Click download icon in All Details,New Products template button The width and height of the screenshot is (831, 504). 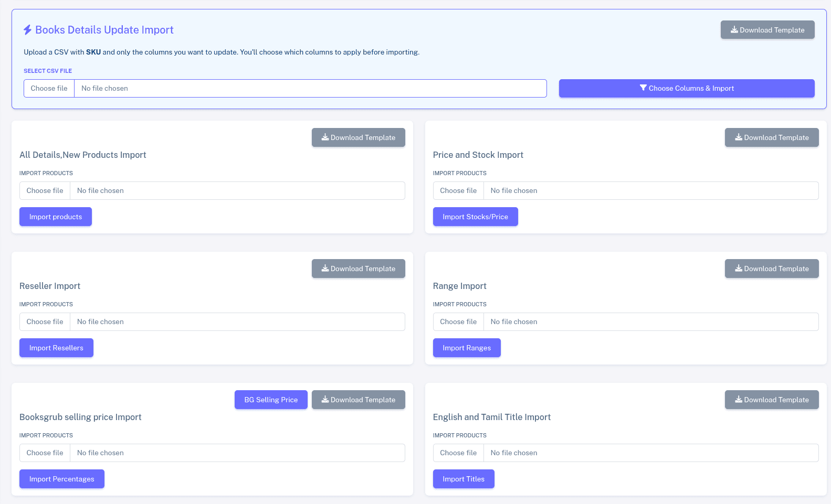[x=325, y=137]
